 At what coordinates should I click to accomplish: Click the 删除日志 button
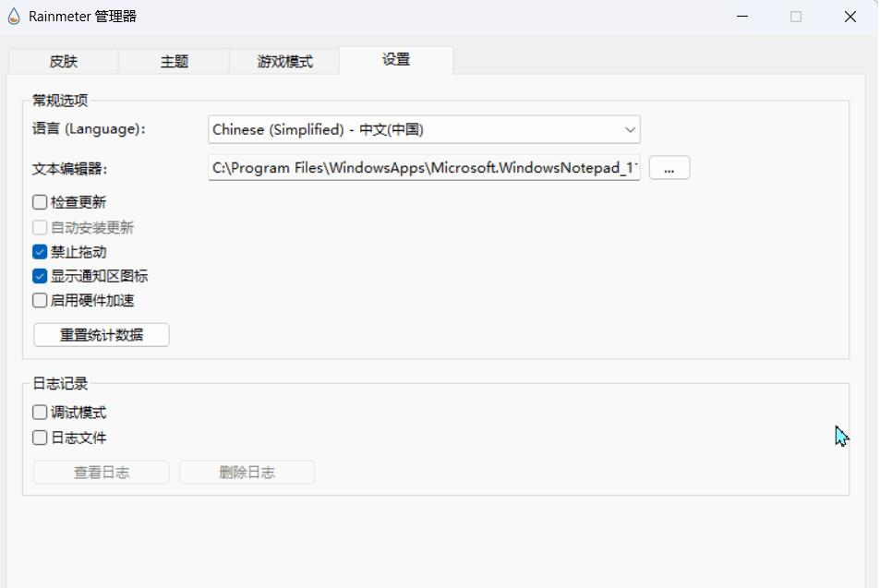pos(247,473)
